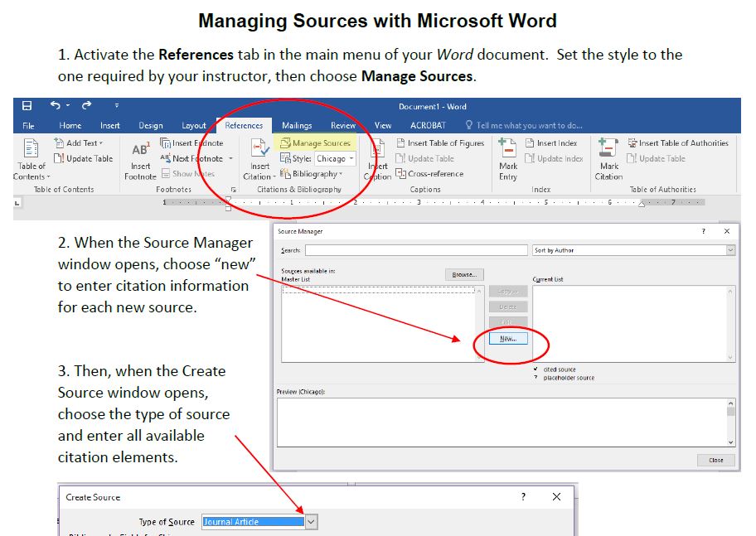The image size is (756, 536).
Task: Open the Type of Source dropdown arrow
Action: [x=312, y=522]
